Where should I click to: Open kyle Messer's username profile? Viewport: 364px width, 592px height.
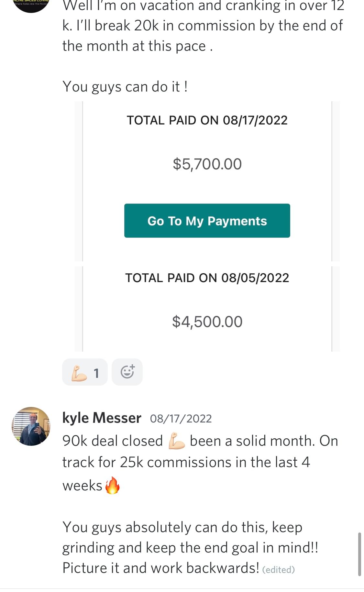(x=102, y=418)
